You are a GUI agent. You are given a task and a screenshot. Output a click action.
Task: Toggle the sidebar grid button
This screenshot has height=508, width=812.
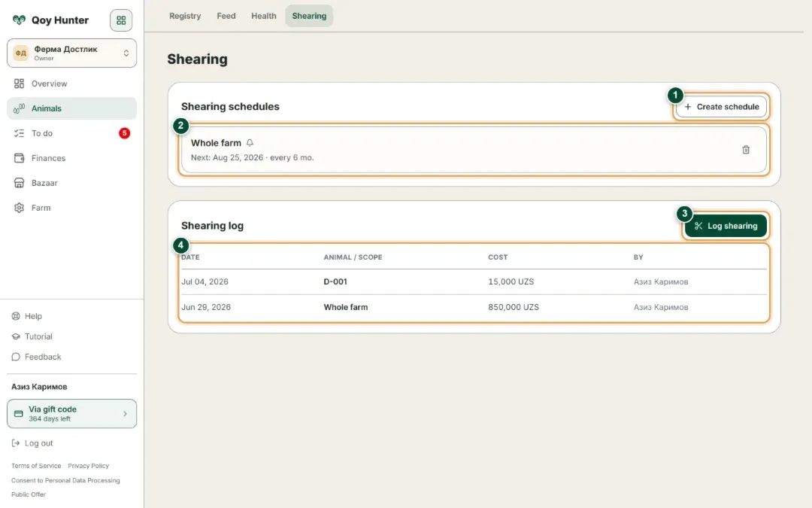coord(121,20)
